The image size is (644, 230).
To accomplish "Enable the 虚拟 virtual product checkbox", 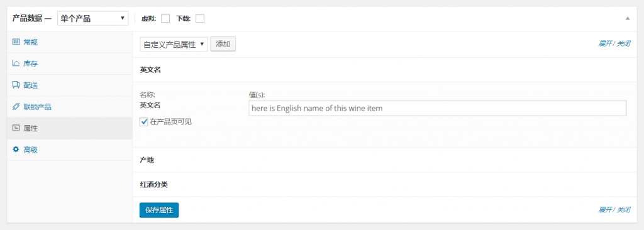I will click(165, 18).
